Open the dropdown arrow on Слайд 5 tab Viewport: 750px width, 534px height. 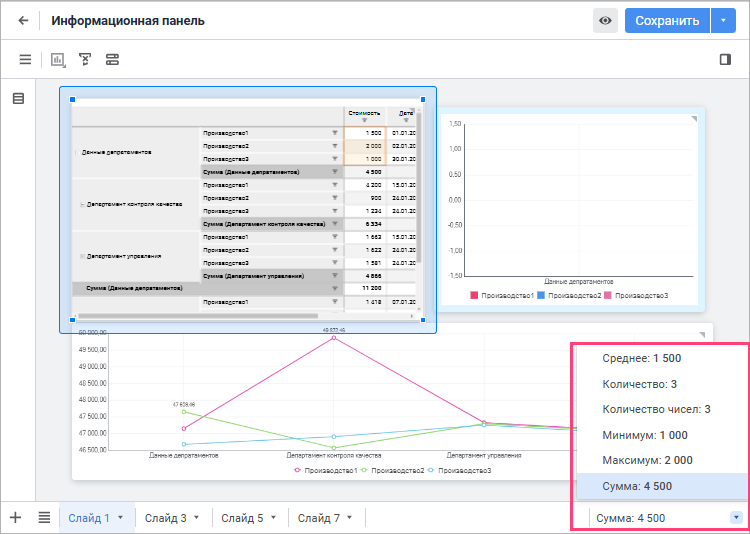tap(273, 517)
